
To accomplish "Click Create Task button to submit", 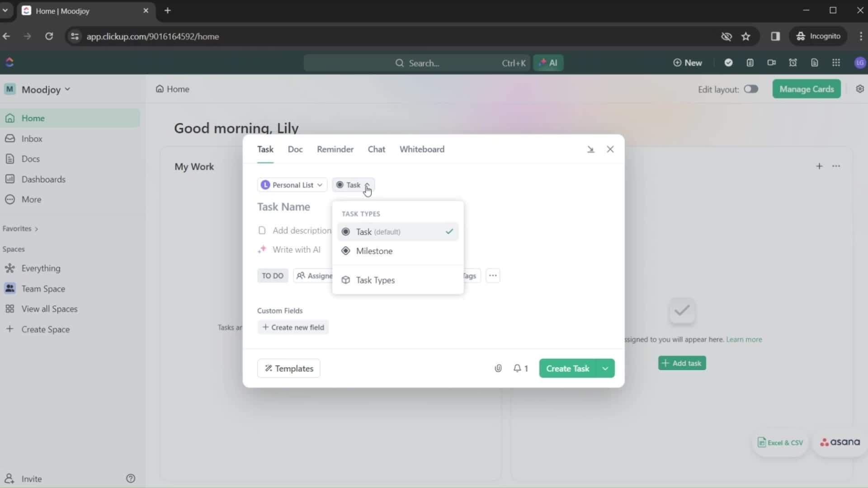I will (x=567, y=368).
